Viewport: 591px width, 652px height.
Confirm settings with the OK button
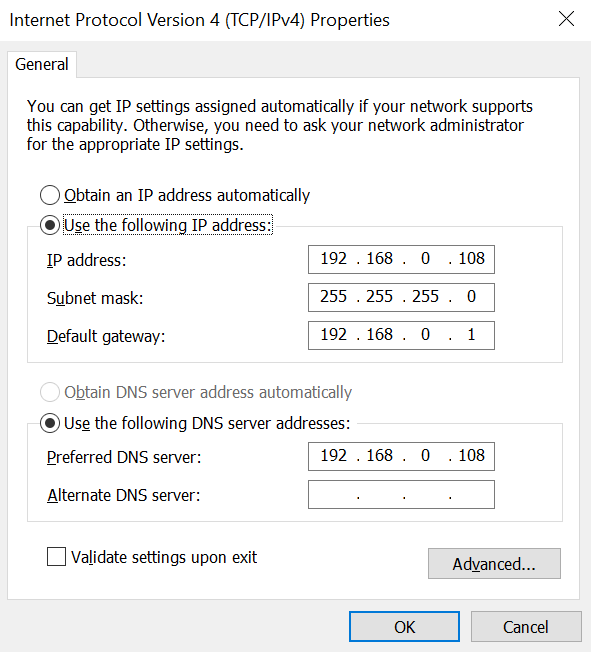[404, 627]
